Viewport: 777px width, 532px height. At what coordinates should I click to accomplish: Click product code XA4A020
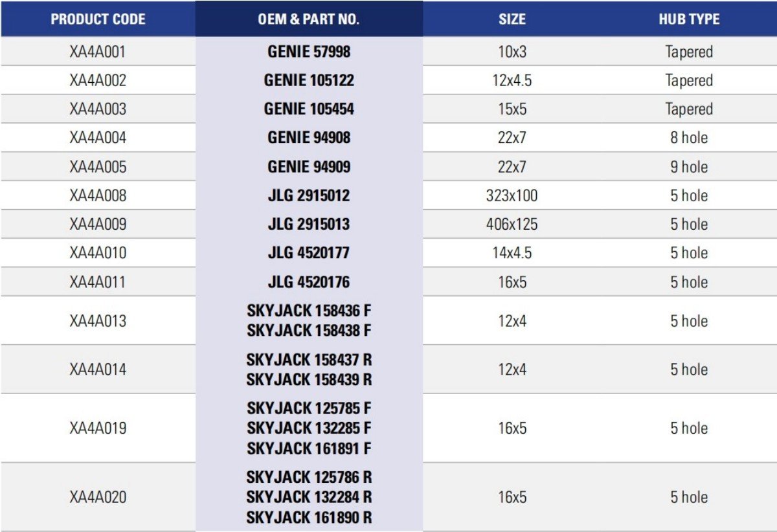98,498
